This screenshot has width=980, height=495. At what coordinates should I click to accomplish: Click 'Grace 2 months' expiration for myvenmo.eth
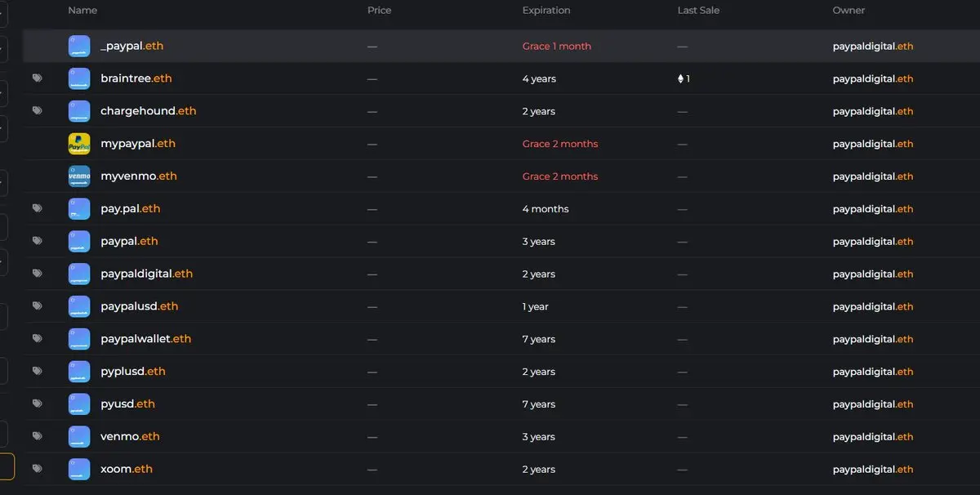coord(559,176)
